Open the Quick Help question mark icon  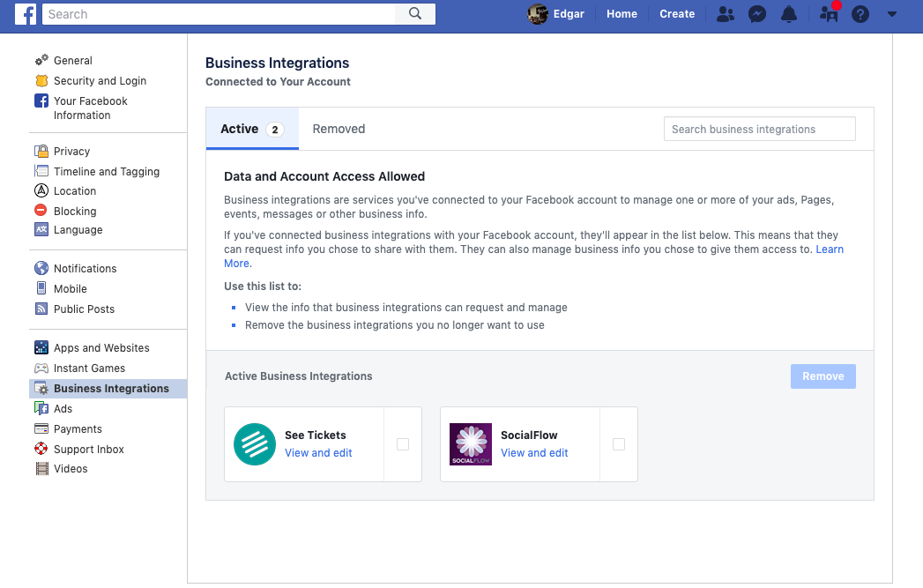[860, 13]
